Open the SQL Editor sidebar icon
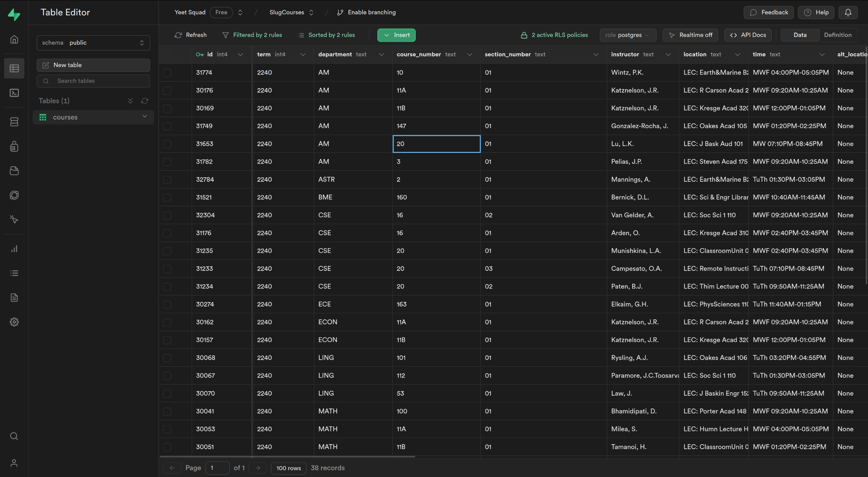Viewport: 868px width, 477px height. 14,93
